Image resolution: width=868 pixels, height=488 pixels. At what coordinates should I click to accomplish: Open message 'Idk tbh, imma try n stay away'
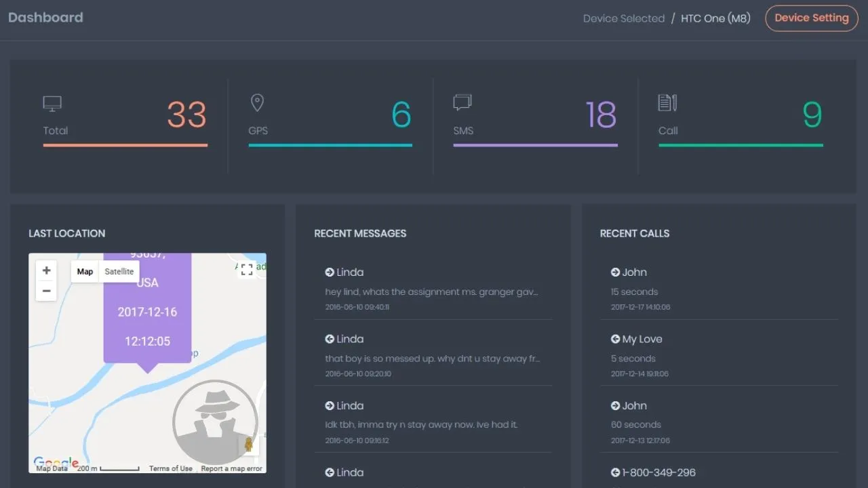421,425
